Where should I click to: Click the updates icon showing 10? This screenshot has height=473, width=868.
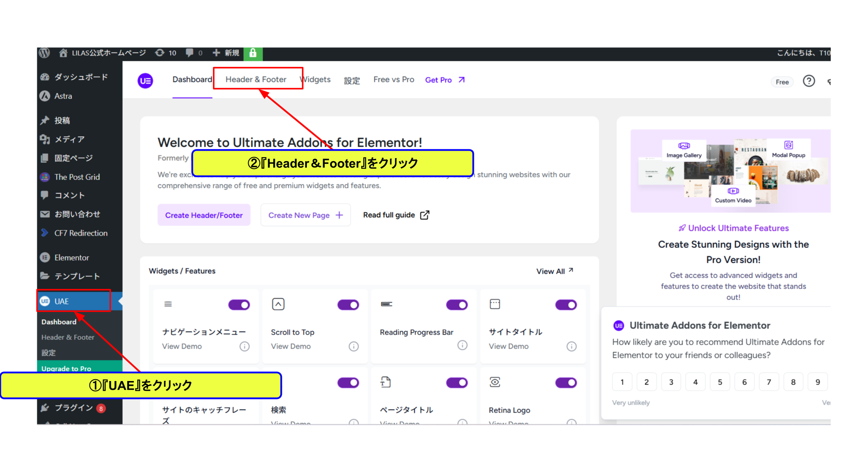click(x=166, y=53)
